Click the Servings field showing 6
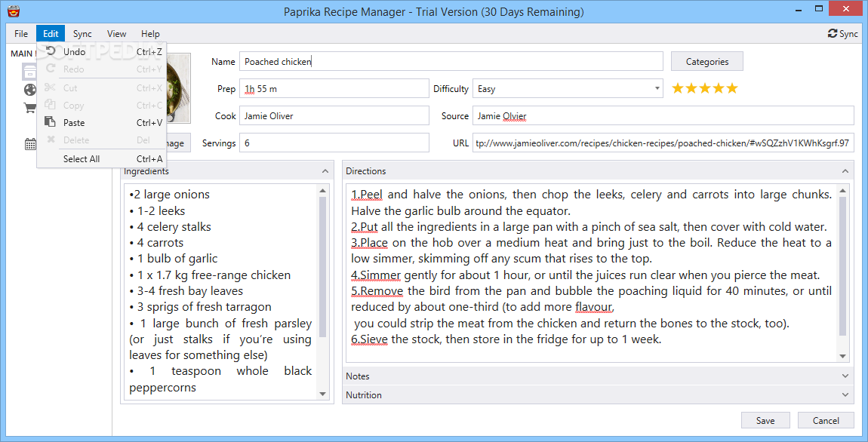868x442 pixels. pos(334,143)
